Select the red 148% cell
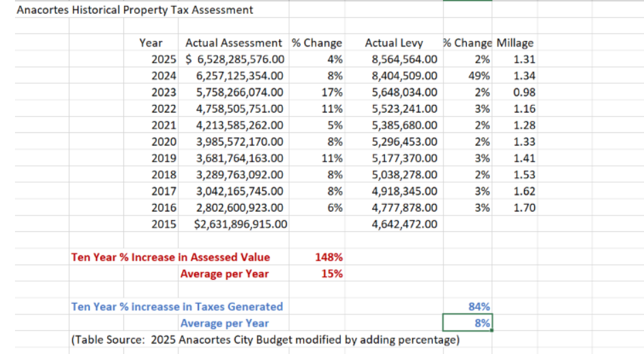This screenshot has width=644, height=354. (328, 257)
